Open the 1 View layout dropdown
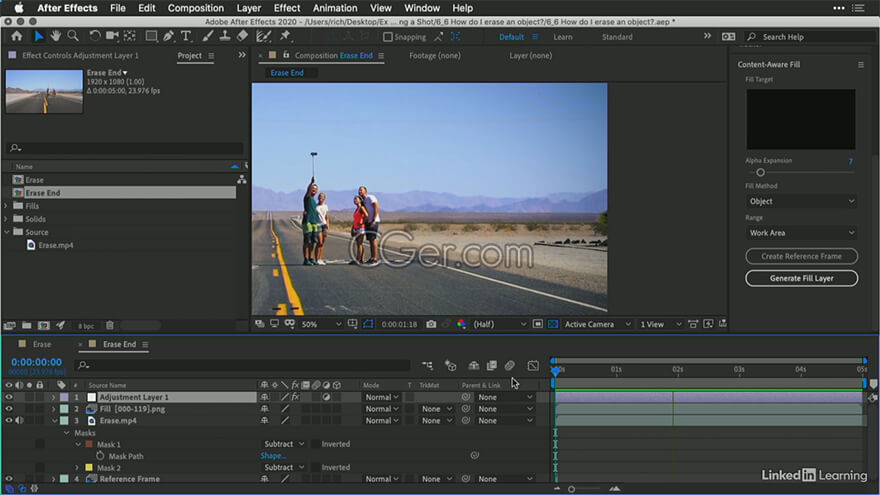The width and height of the screenshot is (880, 495). click(x=661, y=324)
